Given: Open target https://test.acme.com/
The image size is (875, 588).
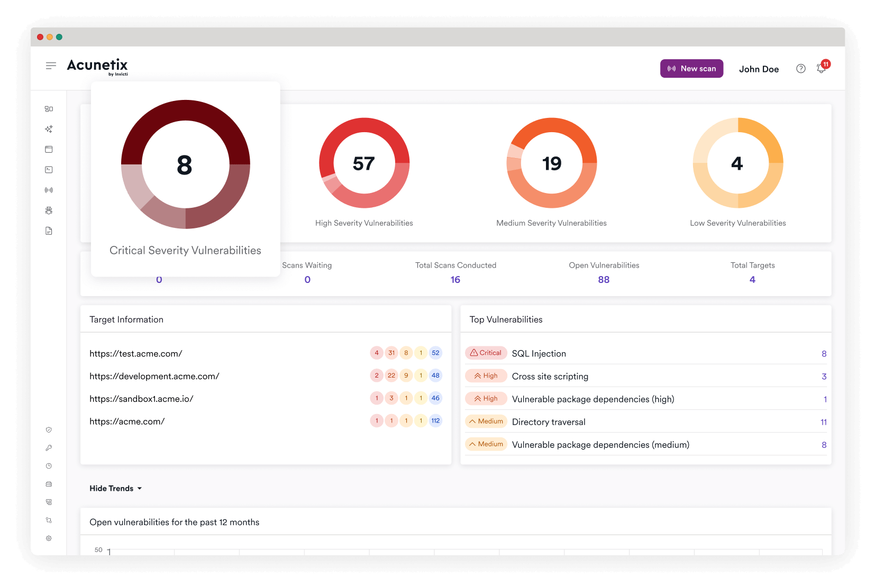Looking at the screenshot, I should [x=136, y=354].
